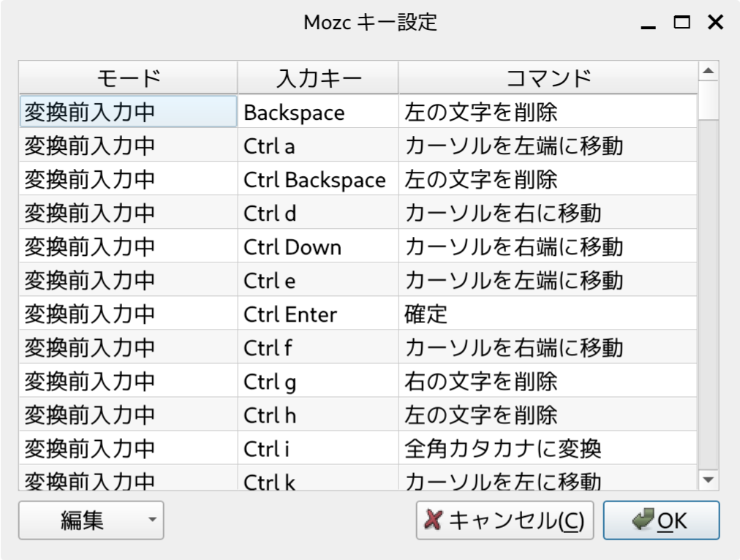Select the Backspace key cell

coord(318,113)
